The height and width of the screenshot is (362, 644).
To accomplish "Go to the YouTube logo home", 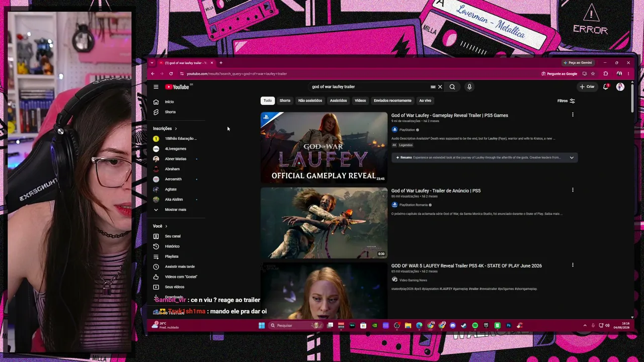I will [177, 87].
